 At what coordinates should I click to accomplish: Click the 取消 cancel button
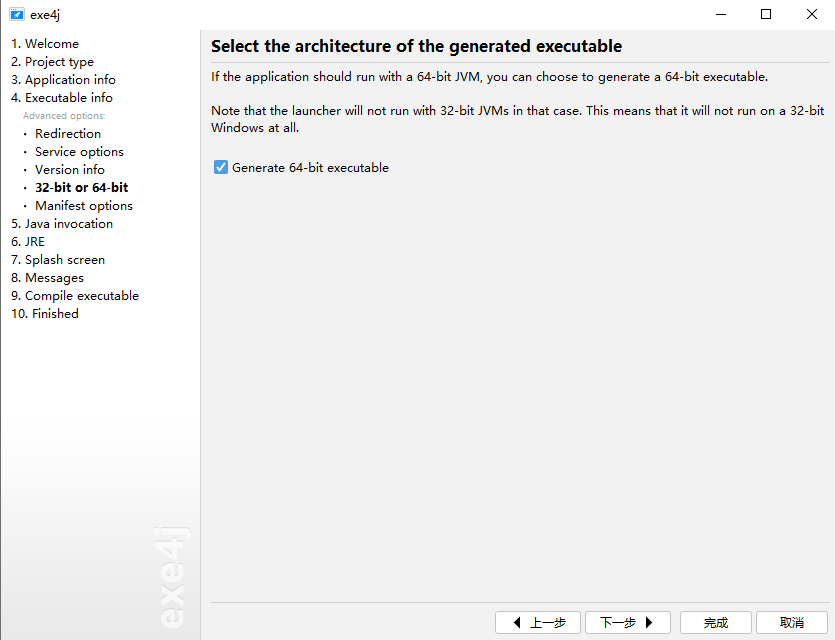pyautogui.click(x=792, y=622)
